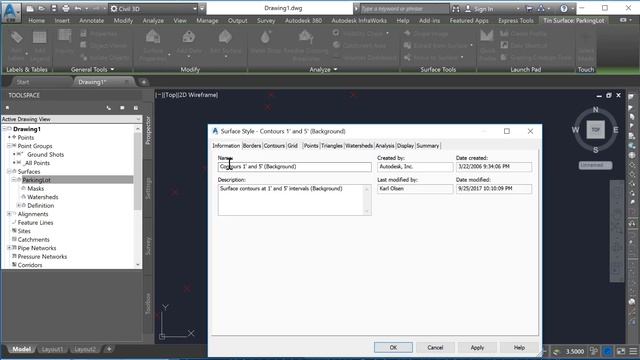640x360 pixels.
Task: Switch to the Display tab
Action: [x=405, y=146]
